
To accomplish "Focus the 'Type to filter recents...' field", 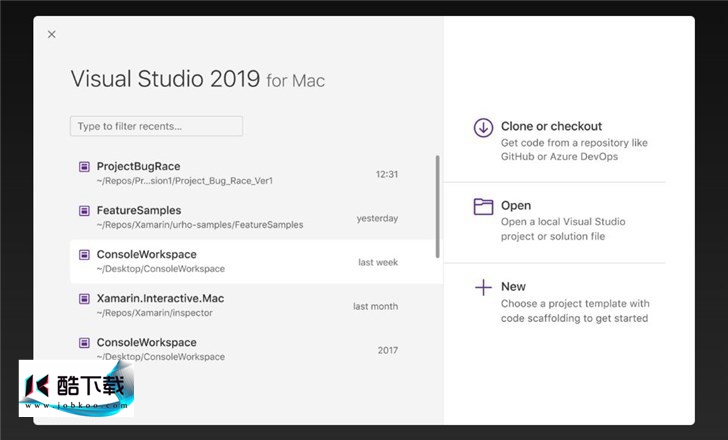I will 156,126.
